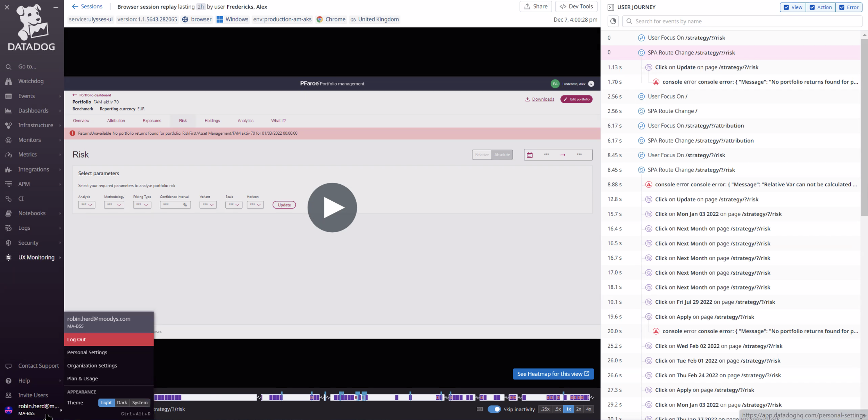Set playback speed to .25x
The width and height of the screenshot is (868, 420).
[545, 409]
